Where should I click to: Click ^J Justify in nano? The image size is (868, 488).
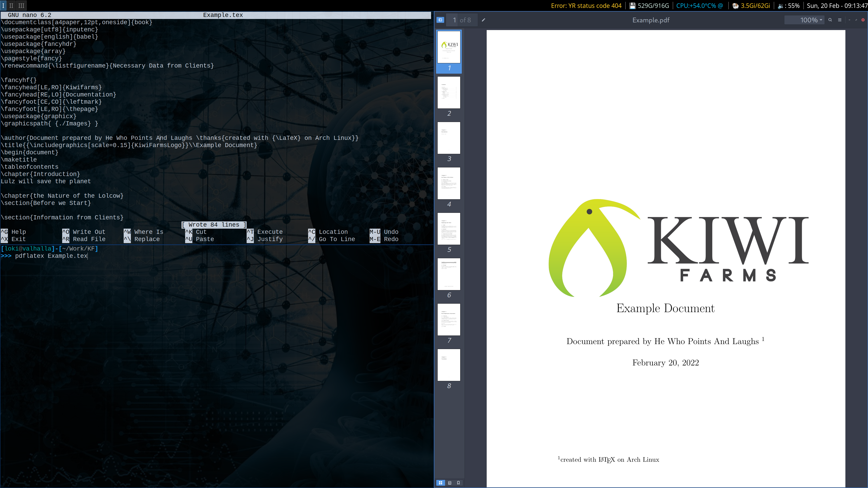pyautogui.click(x=265, y=239)
